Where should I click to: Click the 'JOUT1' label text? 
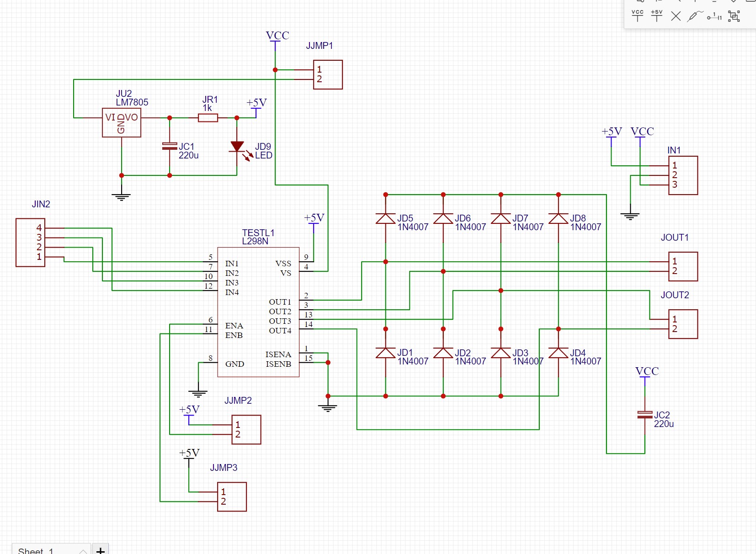675,237
